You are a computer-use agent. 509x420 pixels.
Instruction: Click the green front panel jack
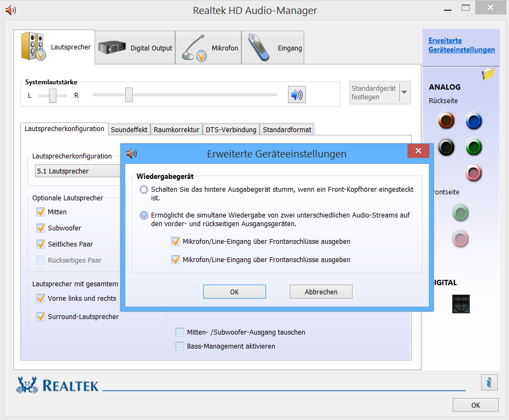point(460,213)
